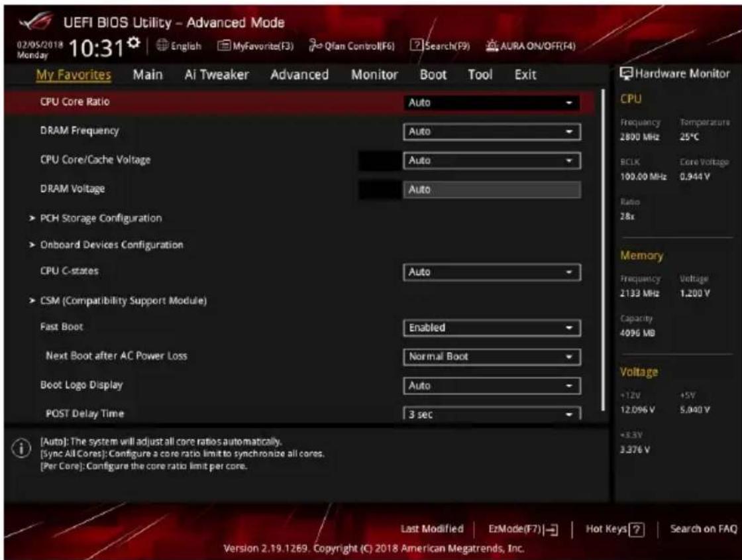Open Search(F9) from the top bar

440,46
